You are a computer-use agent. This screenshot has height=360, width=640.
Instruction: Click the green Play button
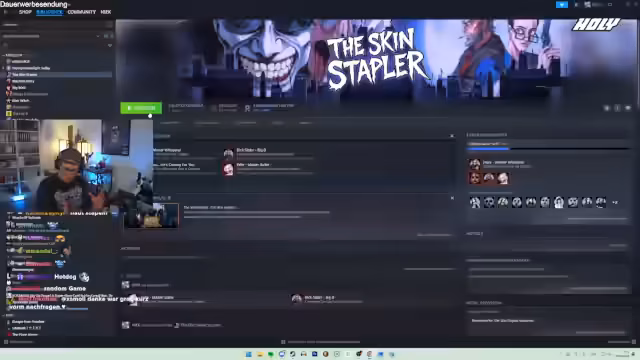pyautogui.click(x=141, y=108)
